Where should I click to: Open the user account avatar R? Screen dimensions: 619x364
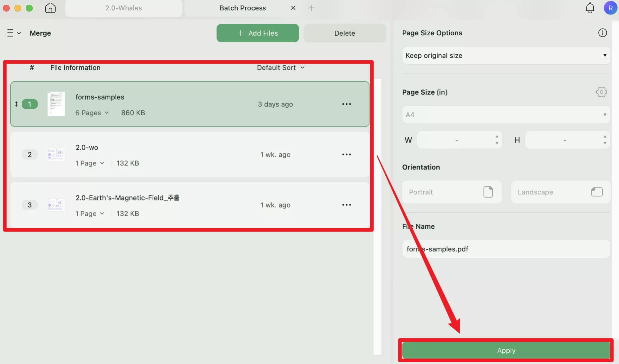click(610, 8)
